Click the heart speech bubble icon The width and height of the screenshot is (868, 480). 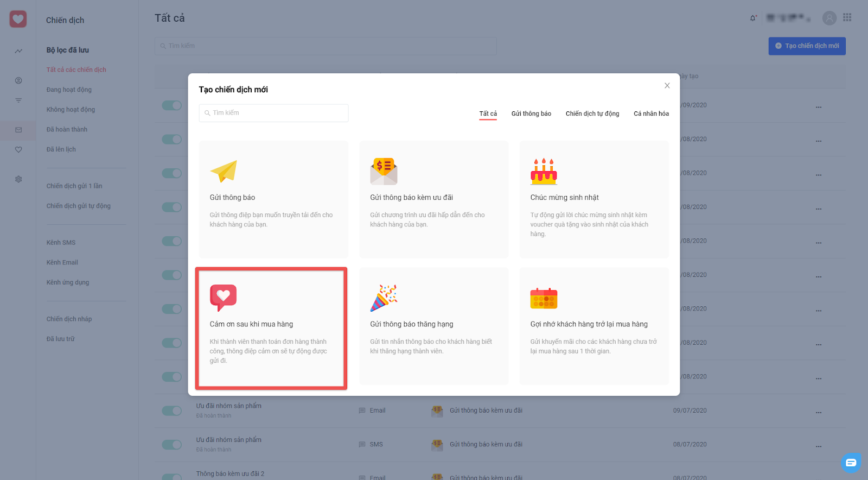pos(223,298)
